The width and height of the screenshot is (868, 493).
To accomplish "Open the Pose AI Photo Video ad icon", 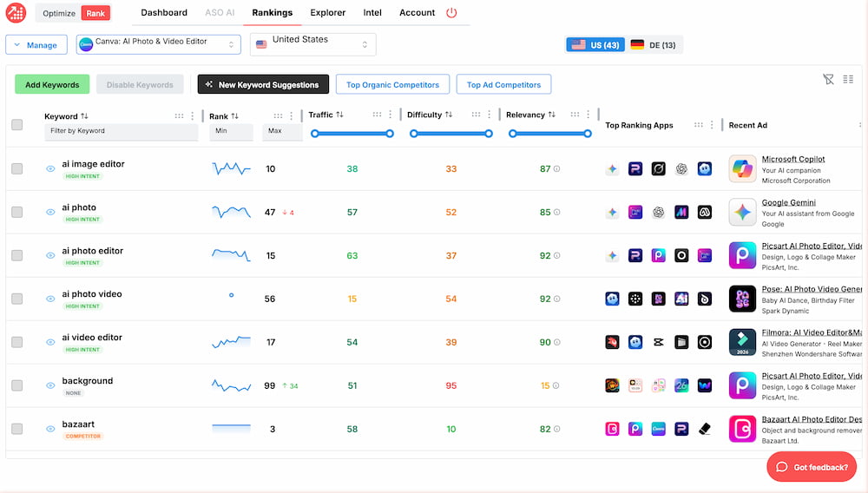I will [742, 299].
